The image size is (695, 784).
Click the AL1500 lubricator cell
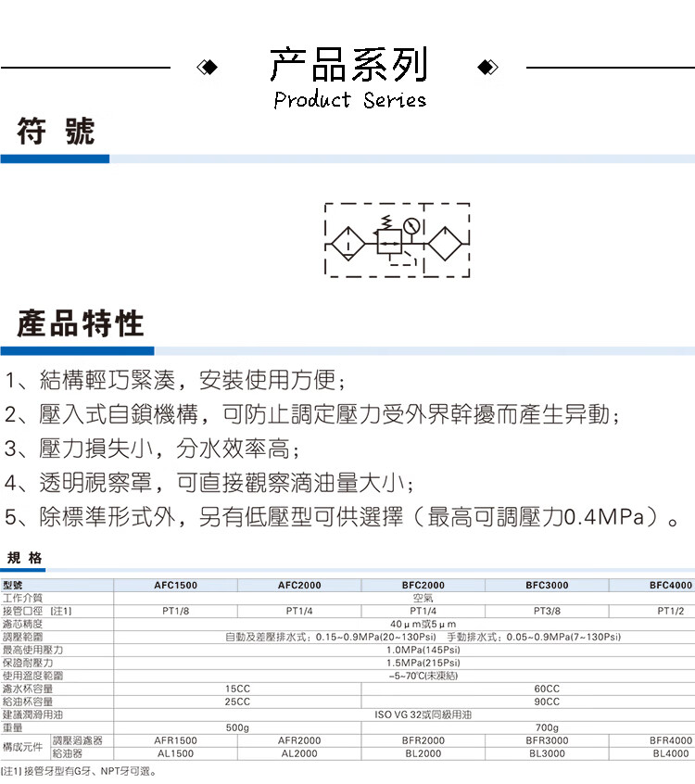point(175,754)
